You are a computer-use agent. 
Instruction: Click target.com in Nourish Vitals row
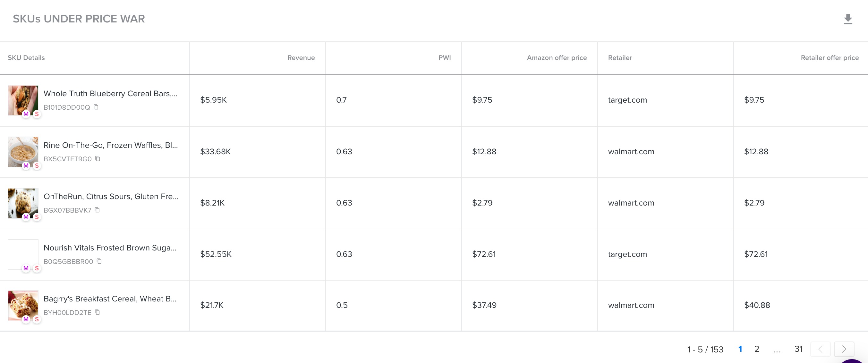pos(627,254)
